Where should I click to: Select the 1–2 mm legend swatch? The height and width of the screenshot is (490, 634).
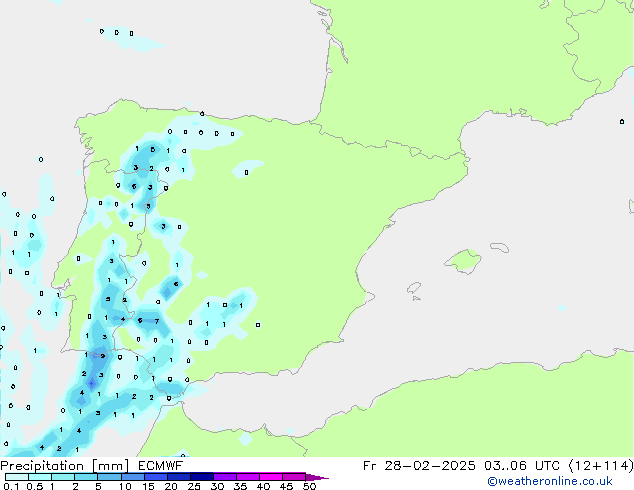pyautogui.click(x=63, y=477)
